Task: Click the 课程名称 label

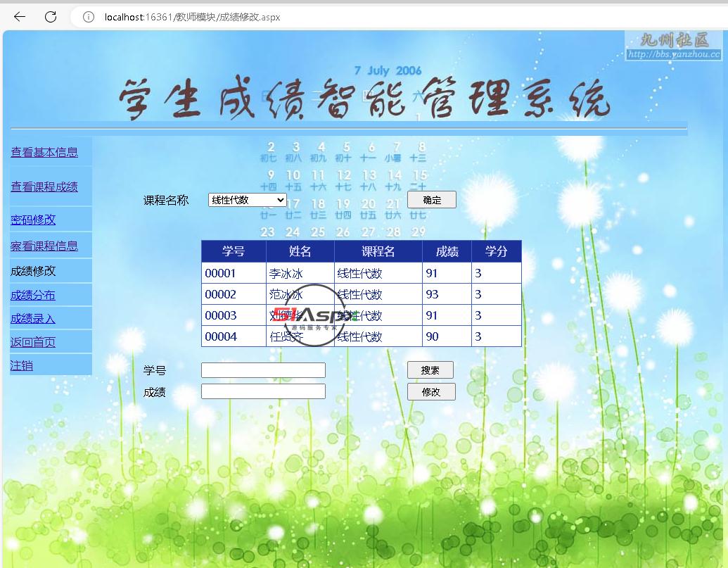Action: pyautogui.click(x=166, y=200)
